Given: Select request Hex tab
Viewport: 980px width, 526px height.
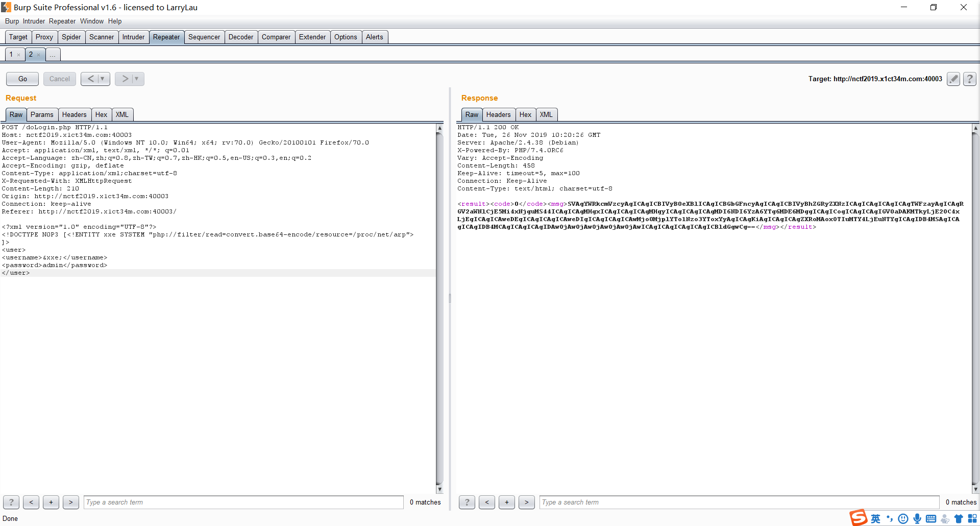Looking at the screenshot, I should point(101,114).
